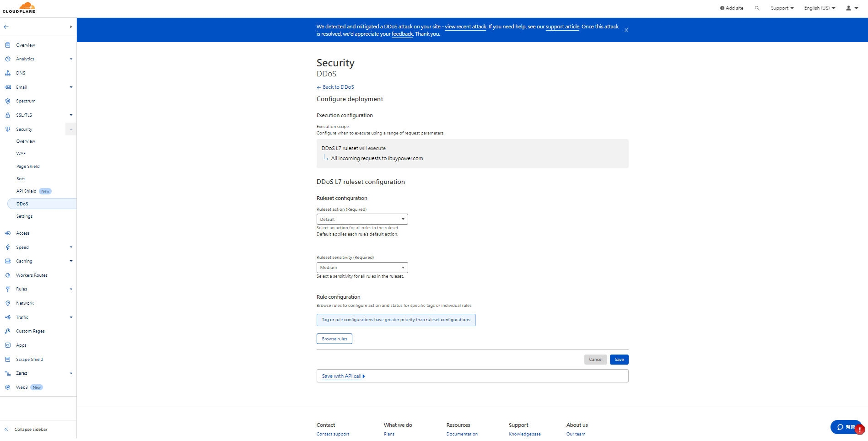Open the WAF submenu item
This screenshot has height=441, width=868.
click(x=21, y=154)
